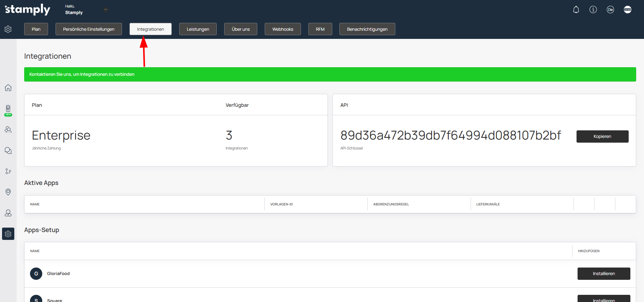Viewport: 644px width, 302px height.
Task: Open the mobile card icon marked NEW
Action: [8, 109]
